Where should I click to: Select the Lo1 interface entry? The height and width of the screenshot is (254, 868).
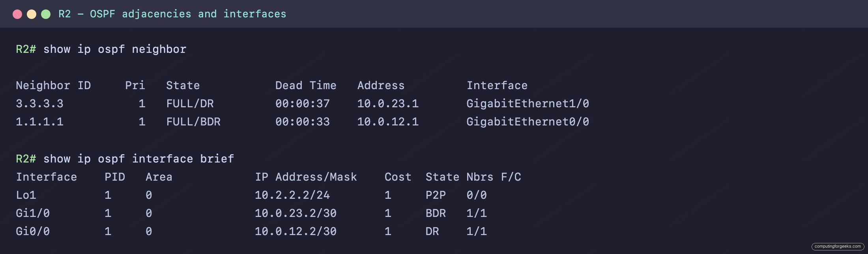click(26, 195)
